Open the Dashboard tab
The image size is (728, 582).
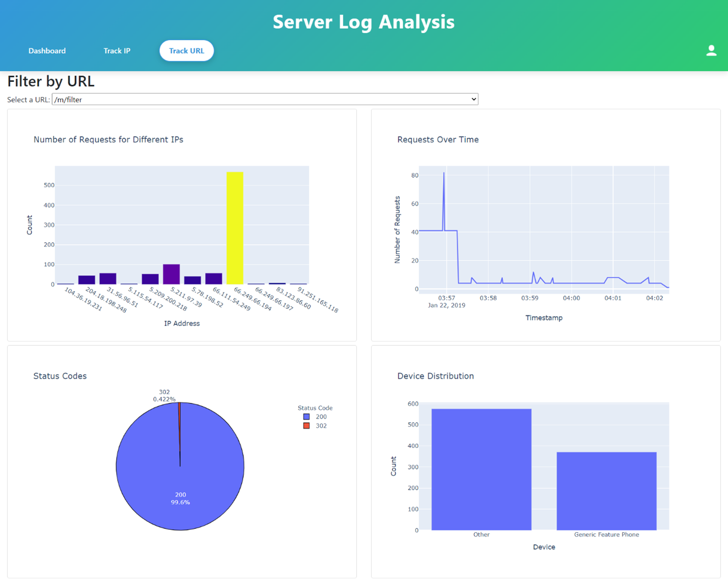(x=47, y=51)
